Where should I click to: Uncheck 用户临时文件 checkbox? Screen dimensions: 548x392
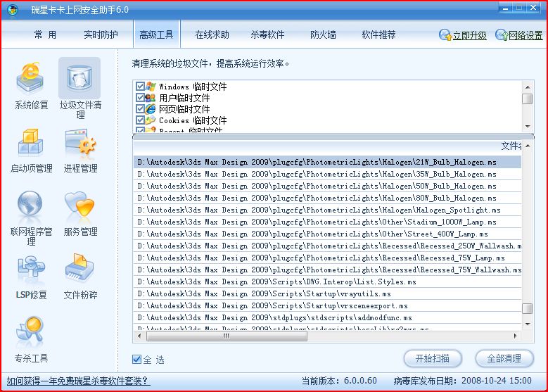(x=140, y=98)
